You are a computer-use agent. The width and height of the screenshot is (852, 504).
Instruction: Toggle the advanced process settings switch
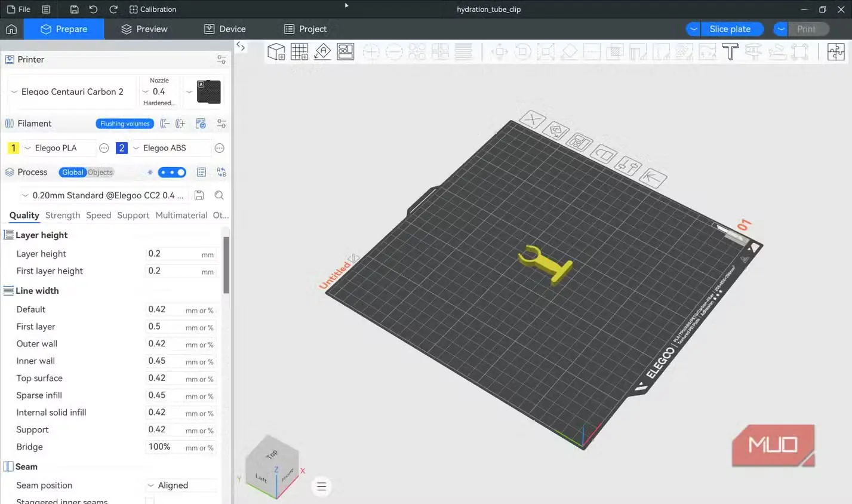pos(172,172)
